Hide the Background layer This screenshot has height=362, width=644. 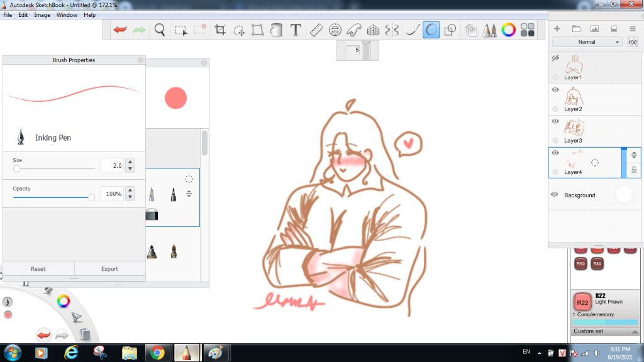pyautogui.click(x=555, y=195)
